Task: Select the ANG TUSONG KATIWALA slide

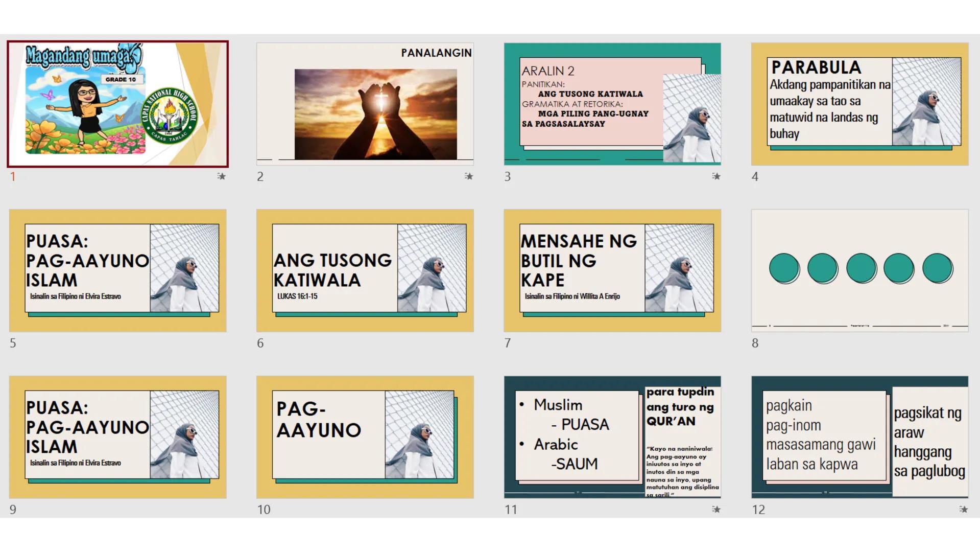Action: 365,270
